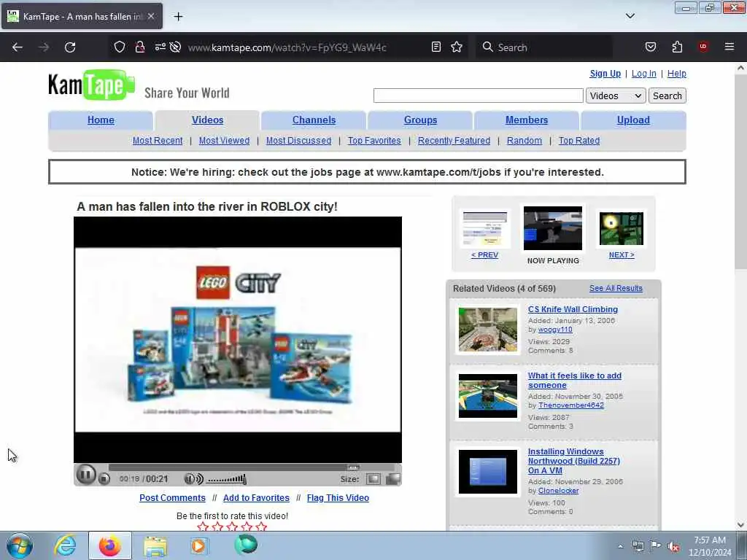Open the Home tab
This screenshot has width=747, height=560.
click(x=101, y=120)
